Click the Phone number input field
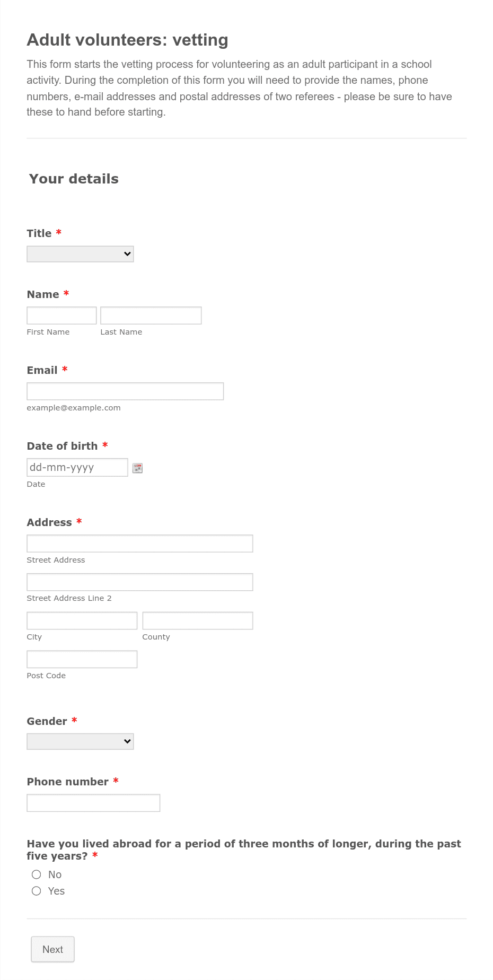The height and width of the screenshot is (980, 493). coord(93,802)
